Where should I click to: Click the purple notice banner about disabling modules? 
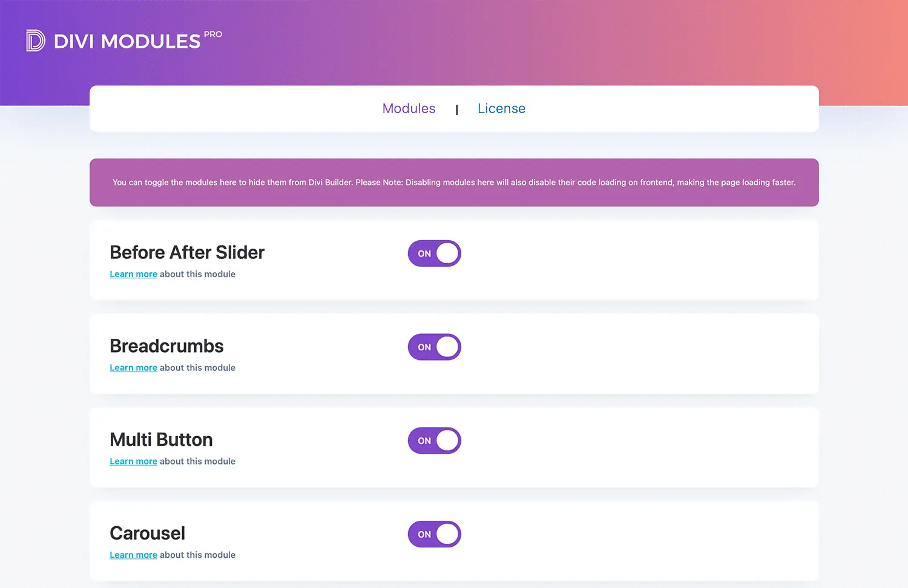coord(454,182)
